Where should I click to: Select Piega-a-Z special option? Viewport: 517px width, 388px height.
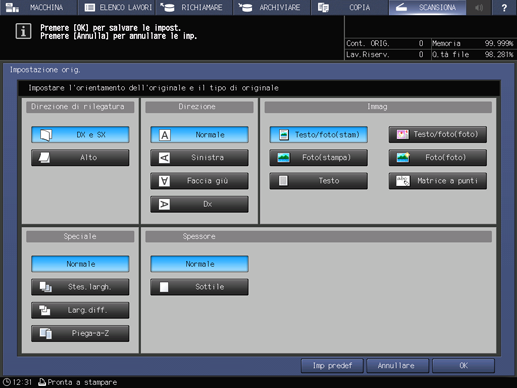[80, 333]
